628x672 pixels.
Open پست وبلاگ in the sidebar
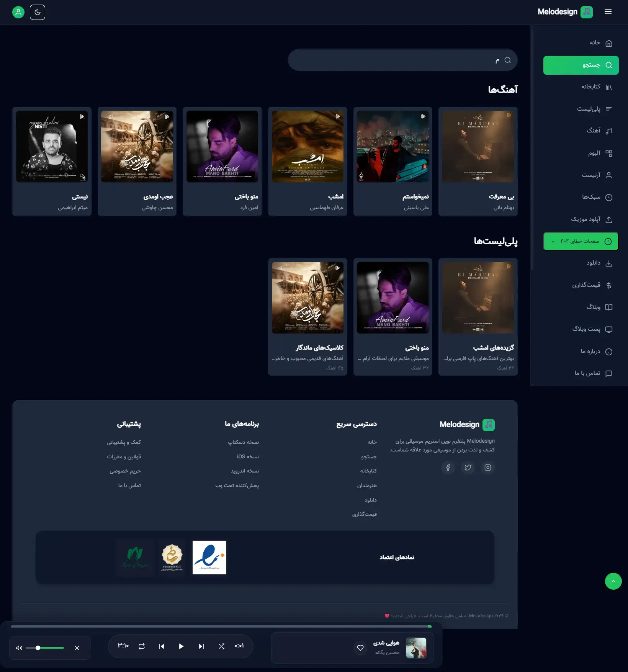tap(581, 329)
